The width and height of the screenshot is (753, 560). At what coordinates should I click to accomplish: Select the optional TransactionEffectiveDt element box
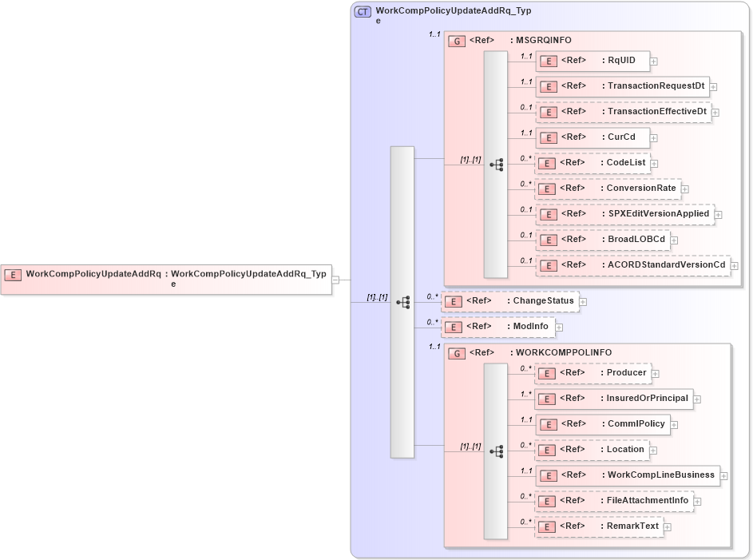click(x=623, y=111)
